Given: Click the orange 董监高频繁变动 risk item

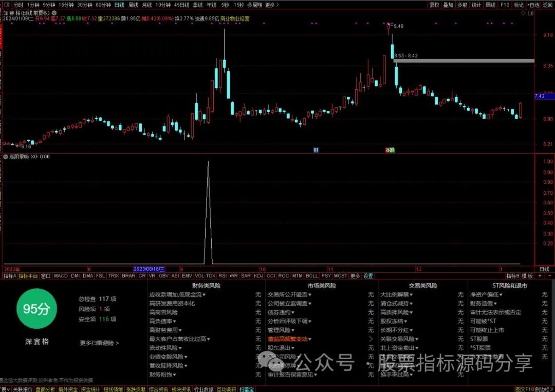Looking at the screenshot, I should coord(289,339).
